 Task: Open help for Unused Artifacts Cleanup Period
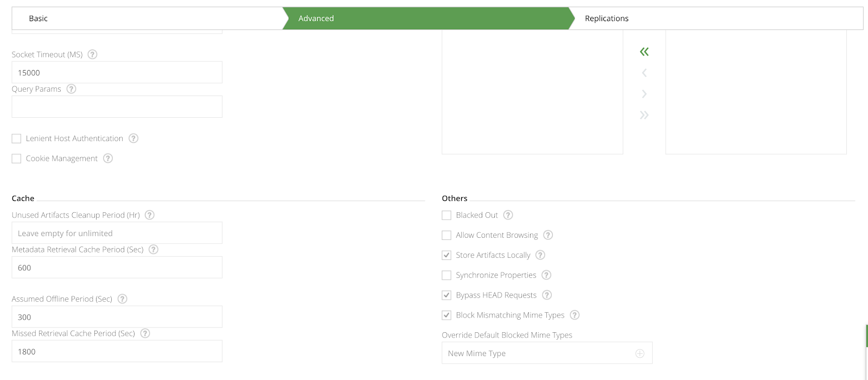pos(150,215)
